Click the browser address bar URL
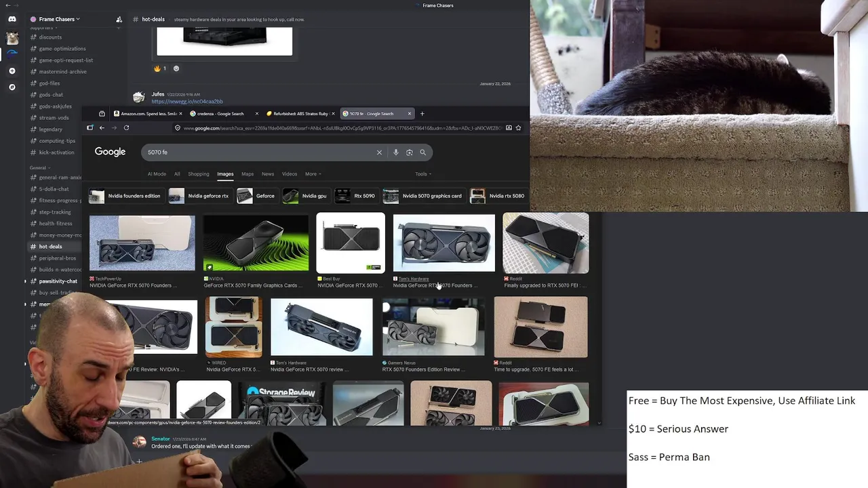 point(342,127)
